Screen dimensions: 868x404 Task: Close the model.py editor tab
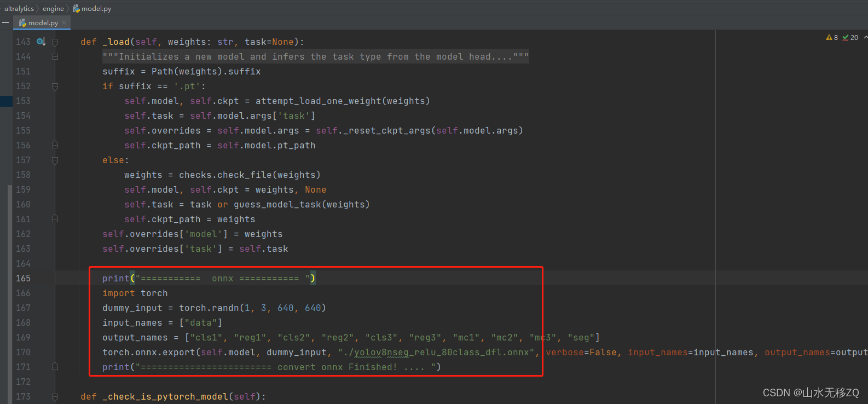coord(64,22)
